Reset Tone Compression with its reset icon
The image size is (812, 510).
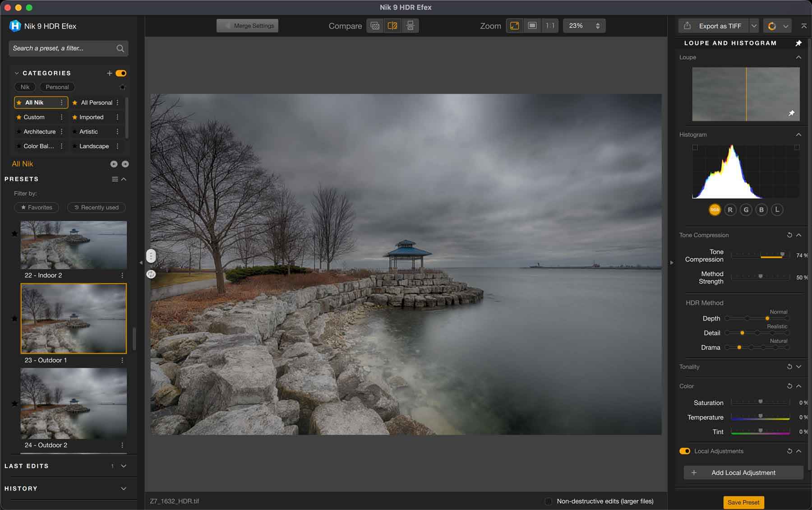789,235
